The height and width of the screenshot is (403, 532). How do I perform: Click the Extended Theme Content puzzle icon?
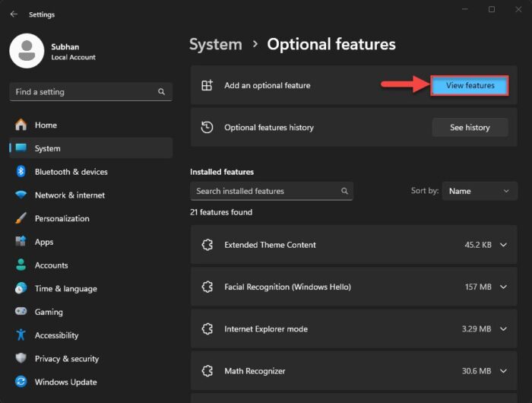point(207,245)
